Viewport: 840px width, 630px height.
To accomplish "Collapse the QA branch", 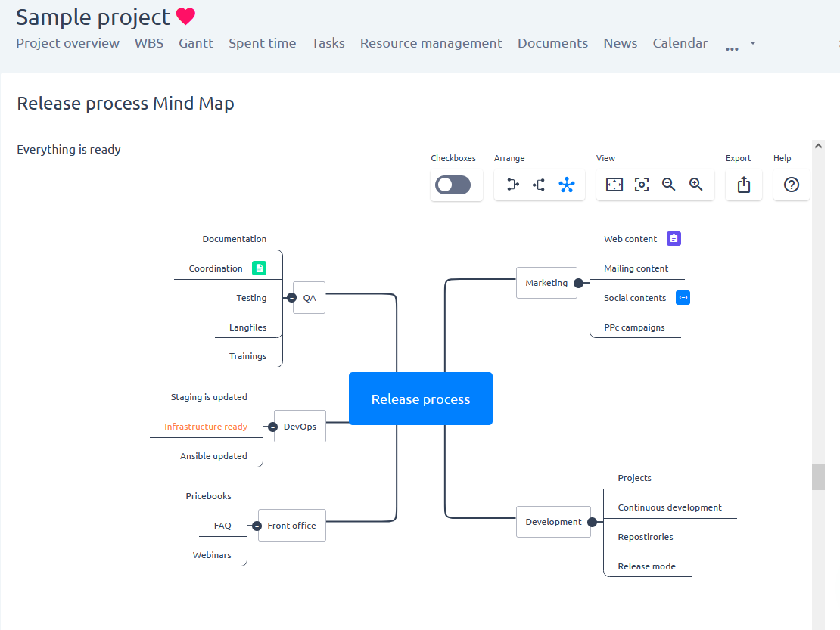I will tap(291, 298).
